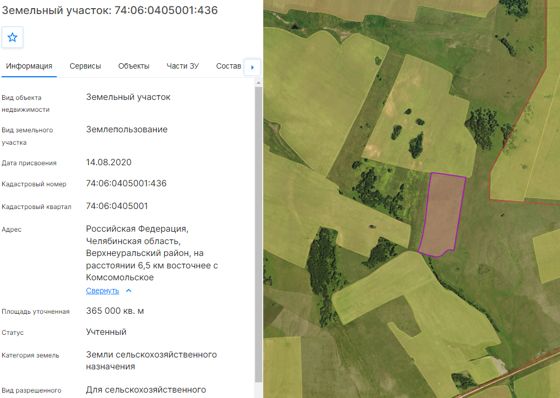Select the highlighted purple parcel on the map
This screenshot has height=398, width=560.
(442, 214)
